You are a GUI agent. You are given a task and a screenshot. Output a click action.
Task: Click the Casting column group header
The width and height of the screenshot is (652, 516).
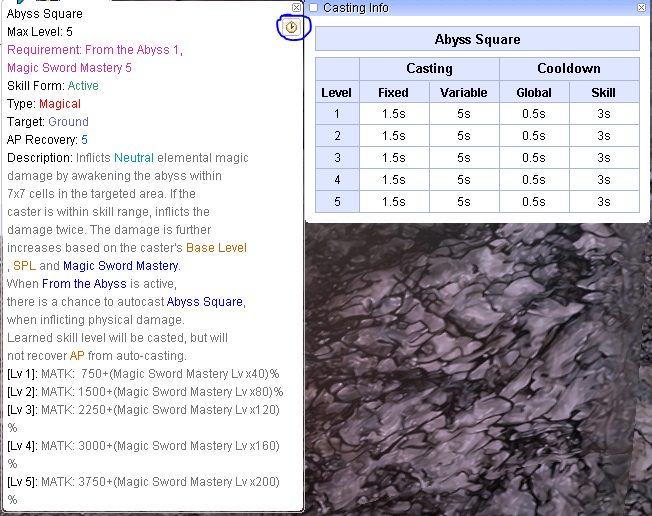click(429, 69)
